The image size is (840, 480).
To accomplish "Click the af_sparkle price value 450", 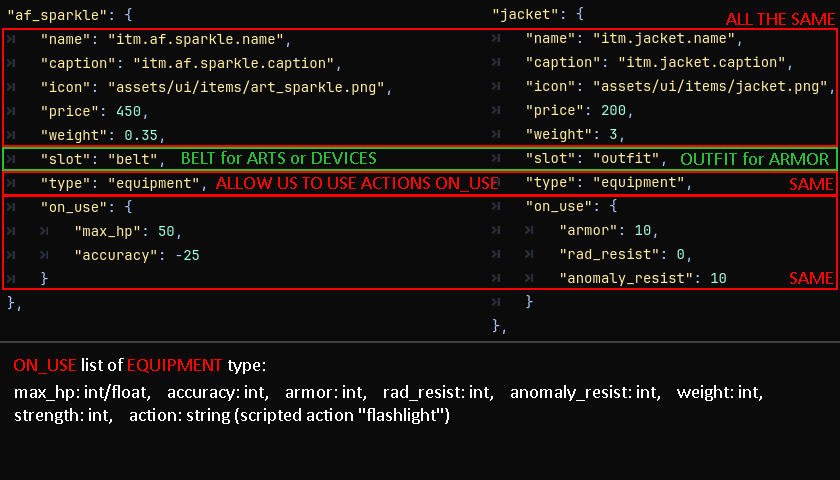I will (x=130, y=111).
